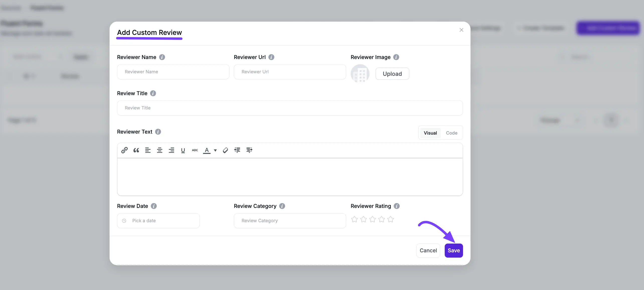Clear formatting with the eraser icon
Screen dimensions: 644x290
(x=225, y=150)
